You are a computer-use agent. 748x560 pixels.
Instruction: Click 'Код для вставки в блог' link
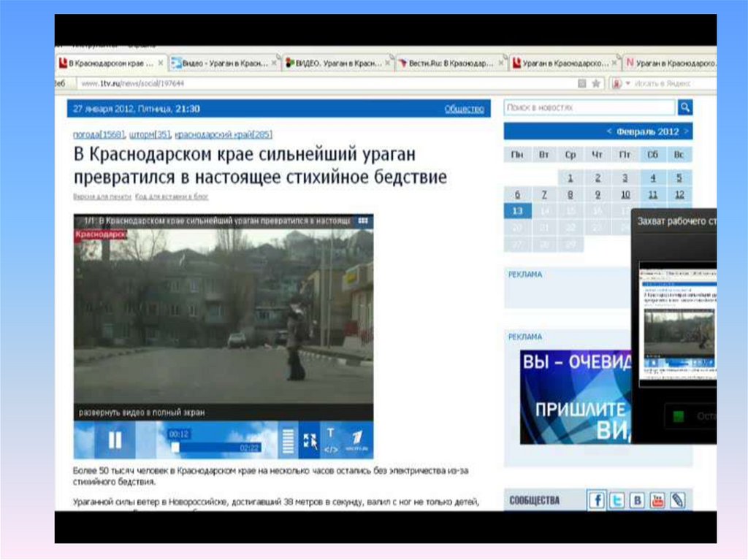tap(172, 196)
